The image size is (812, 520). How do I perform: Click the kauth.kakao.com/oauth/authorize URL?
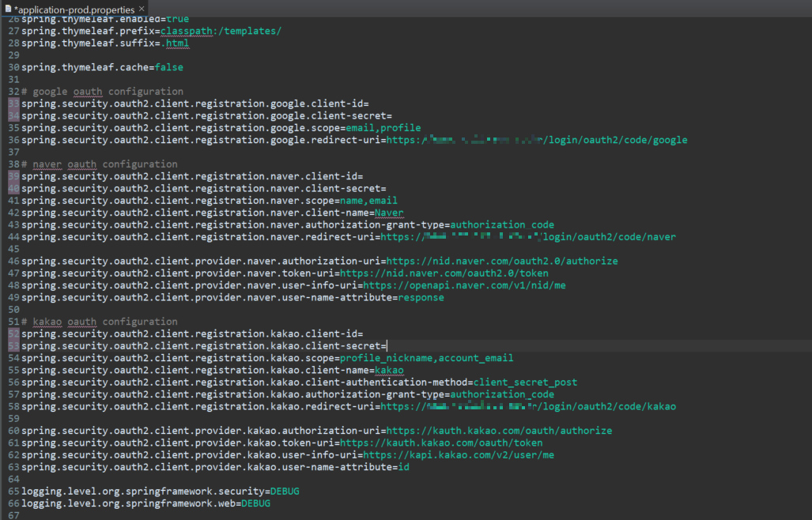click(x=499, y=431)
